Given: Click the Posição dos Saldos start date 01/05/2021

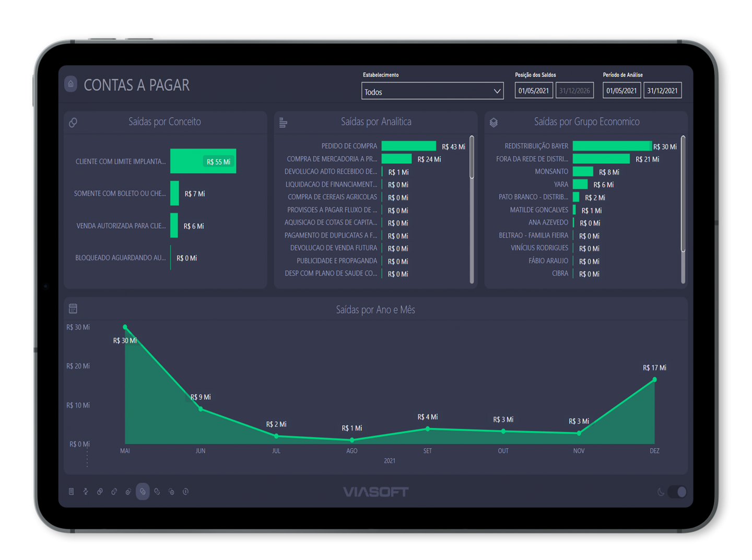Looking at the screenshot, I should click(534, 91).
